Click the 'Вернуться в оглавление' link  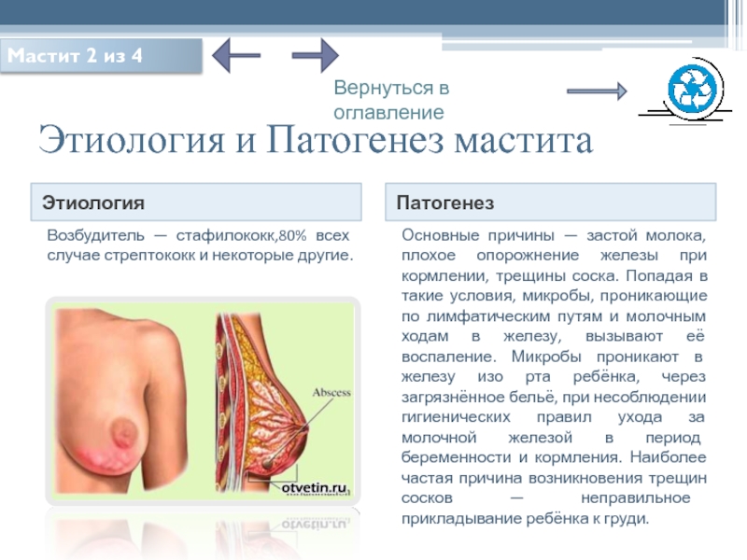pos(391,100)
